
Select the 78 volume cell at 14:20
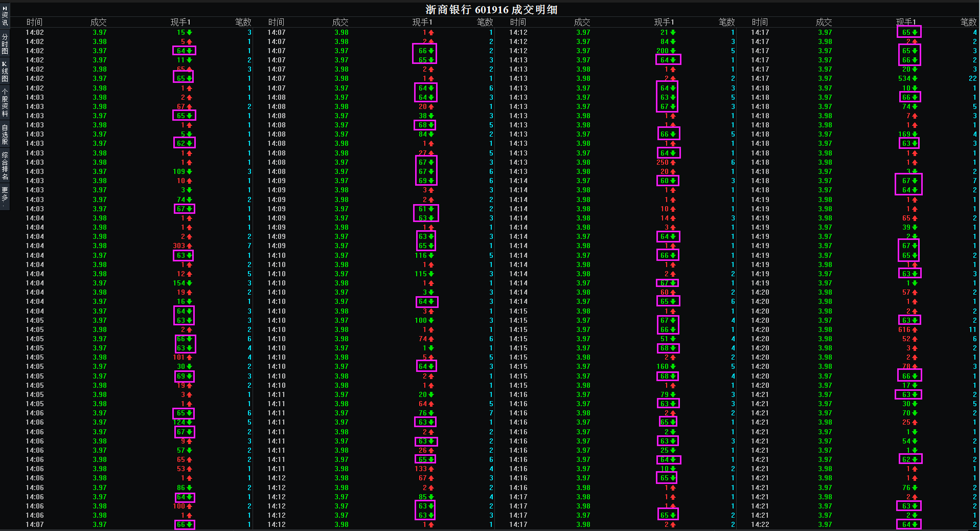point(909,366)
